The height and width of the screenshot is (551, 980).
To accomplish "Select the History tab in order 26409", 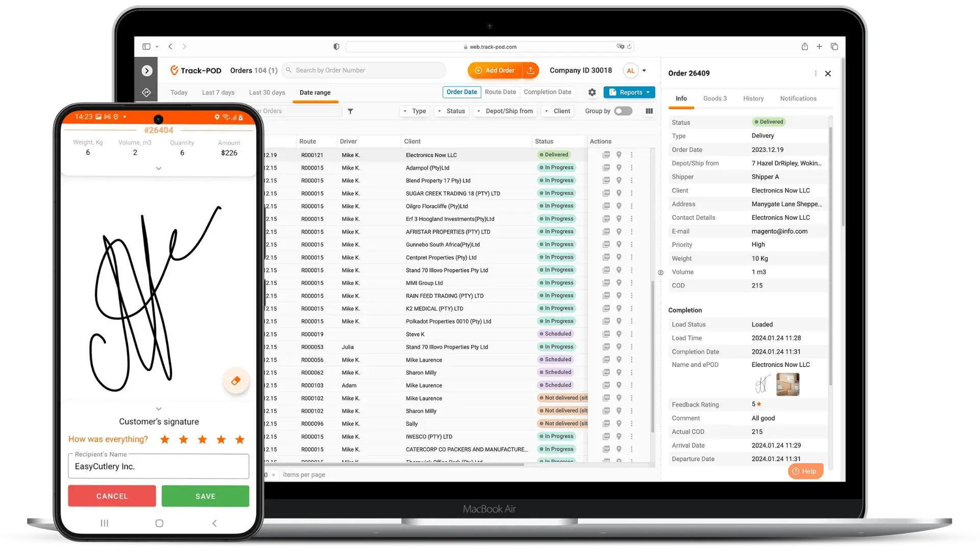I will (753, 98).
